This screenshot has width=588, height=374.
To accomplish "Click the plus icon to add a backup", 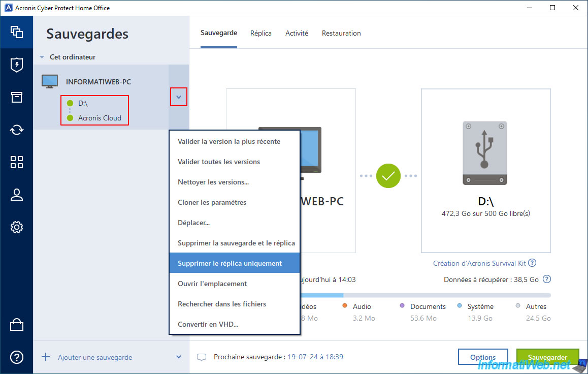I will tap(45, 357).
